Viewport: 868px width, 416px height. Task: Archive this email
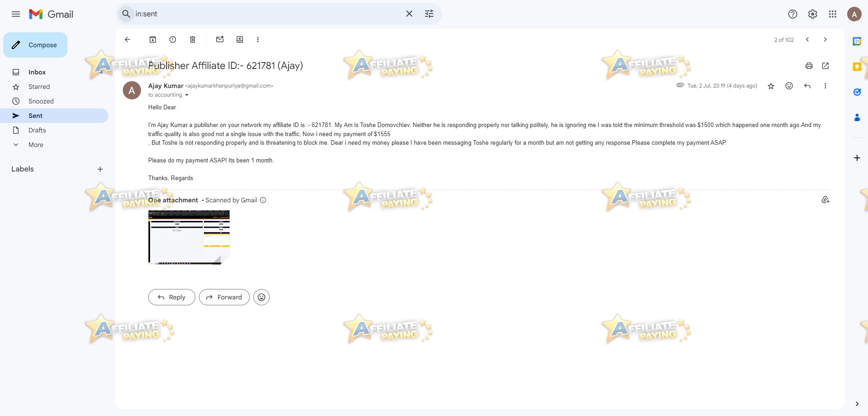153,39
